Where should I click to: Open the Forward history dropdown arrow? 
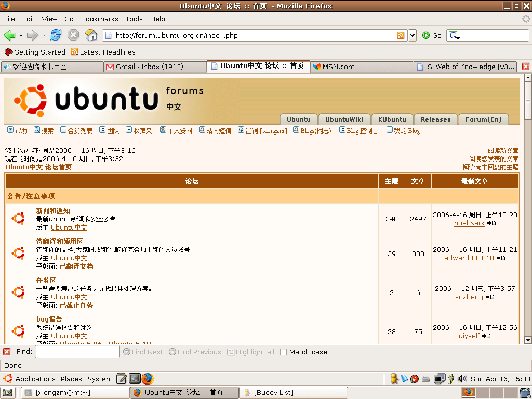[44, 36]
